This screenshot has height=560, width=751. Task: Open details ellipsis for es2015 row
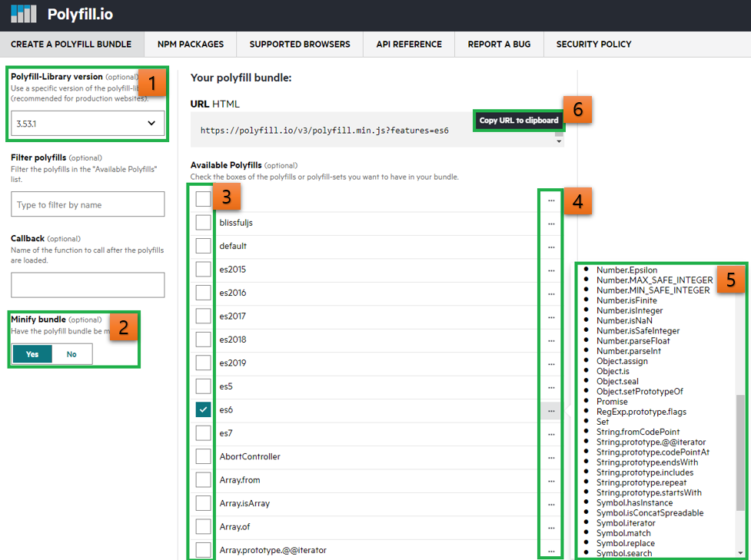551,271
